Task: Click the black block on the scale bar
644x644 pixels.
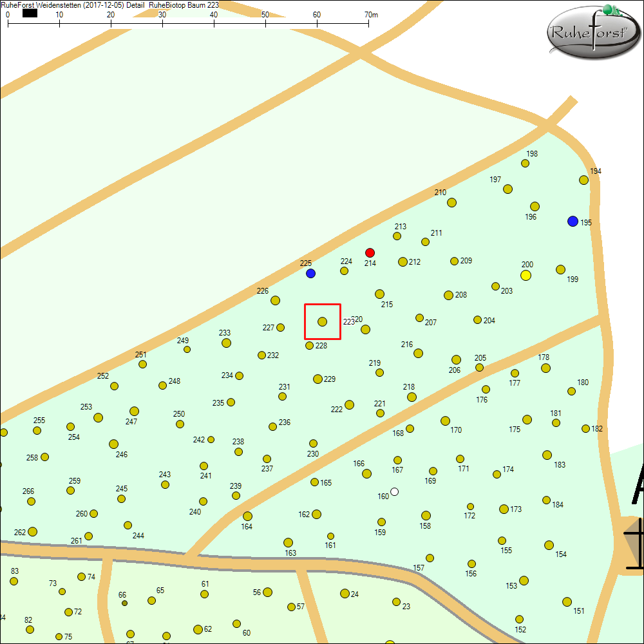Action: point(30,13)
